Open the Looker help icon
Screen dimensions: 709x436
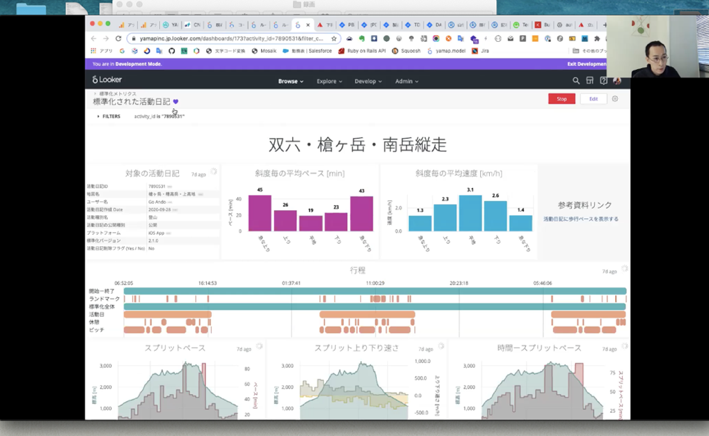click(x=603, y=81)
